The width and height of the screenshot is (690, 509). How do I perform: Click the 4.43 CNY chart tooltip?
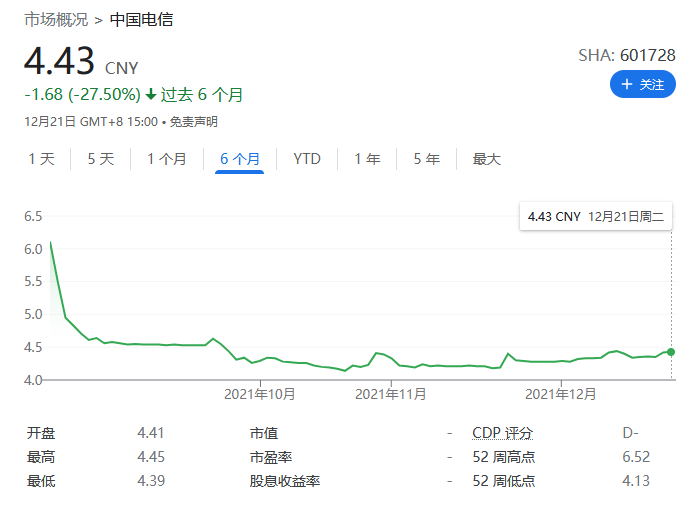click(597, 216)
